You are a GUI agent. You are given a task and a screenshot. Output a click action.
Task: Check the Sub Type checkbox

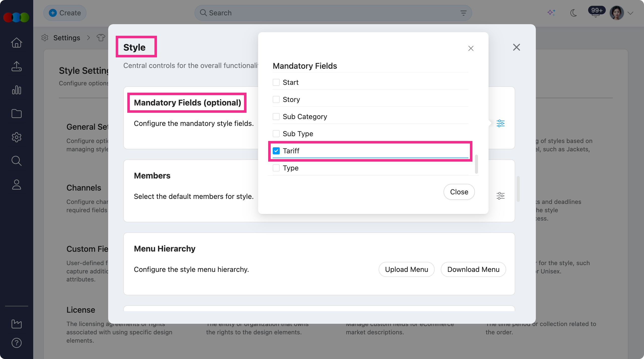point(276,134)
